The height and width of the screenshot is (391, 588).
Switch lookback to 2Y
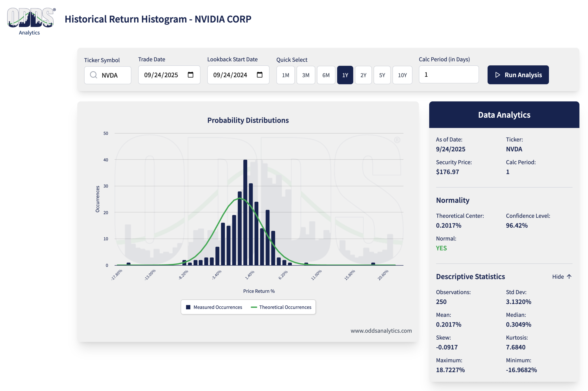pyautogui.click(x=363, y=75)
